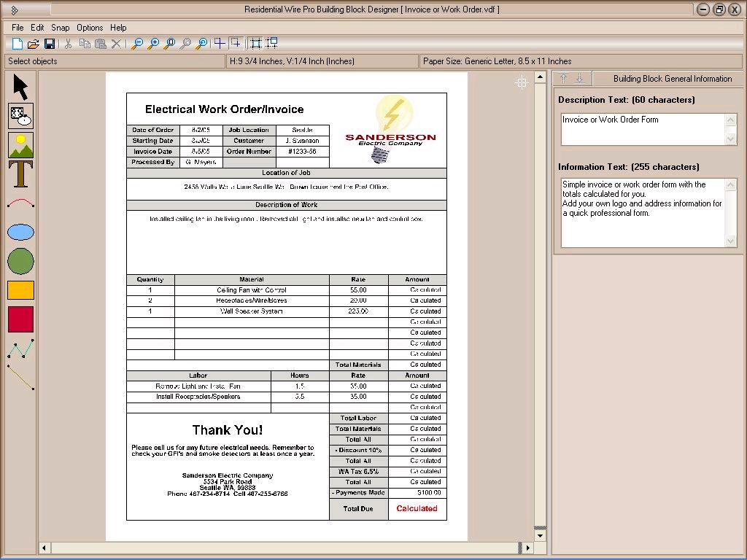The image size is (747, 560).
Task: Select the red "Calculated" Total Due value
Action: [x=417, y=508]
